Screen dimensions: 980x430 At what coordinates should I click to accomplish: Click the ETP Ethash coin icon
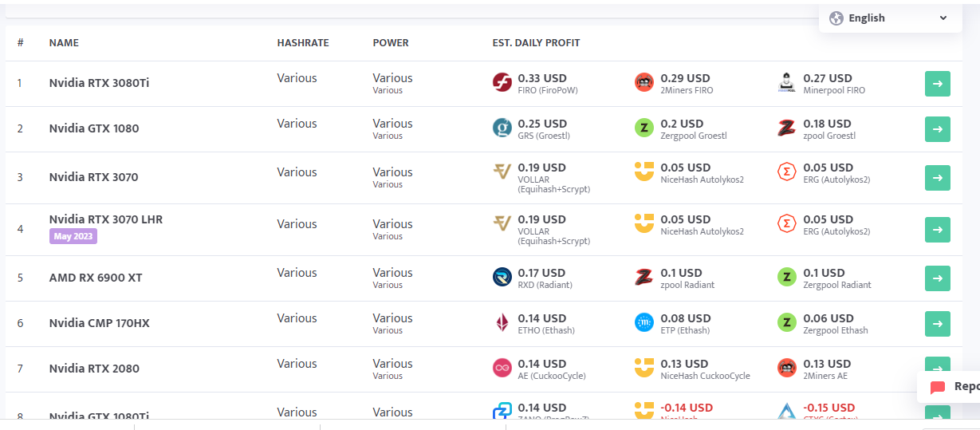click(x=643, y=322)
